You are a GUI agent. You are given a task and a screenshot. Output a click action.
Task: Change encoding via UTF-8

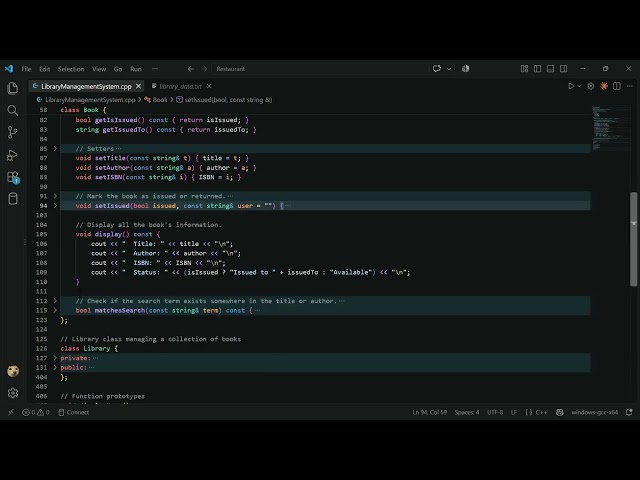[495, 412]
